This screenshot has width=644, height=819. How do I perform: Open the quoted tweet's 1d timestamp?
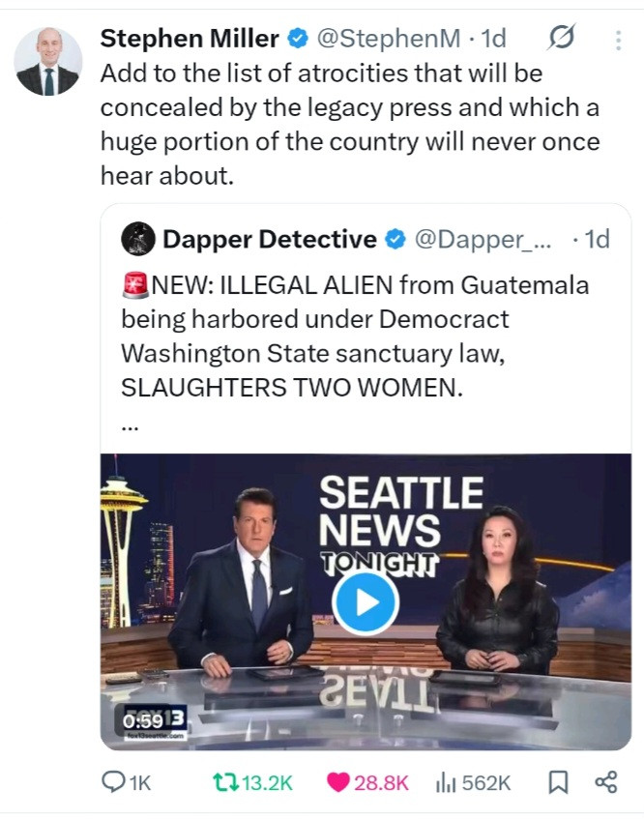coord(591,239)
